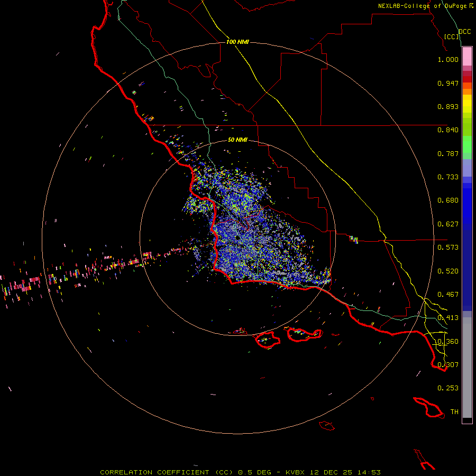Click the 1.000 value on the color scale
The height and width of the screenshot is (476, 476).
click(x=448, y=59)
